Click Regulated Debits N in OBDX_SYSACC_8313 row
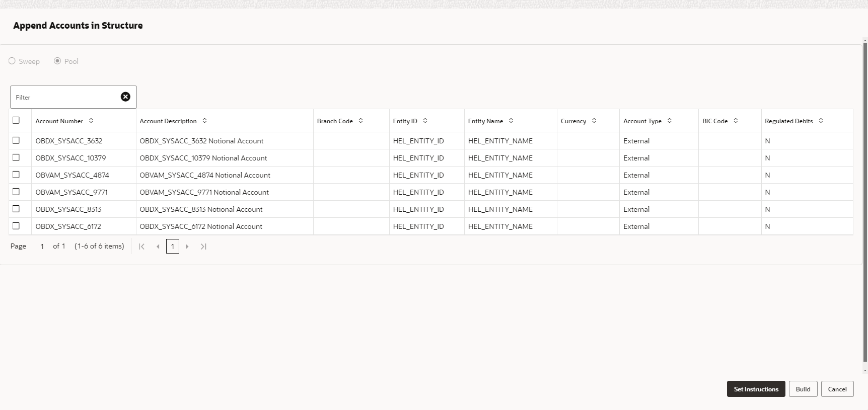The width and height of the screenshot is (868, 410). [x=767, y=209]
